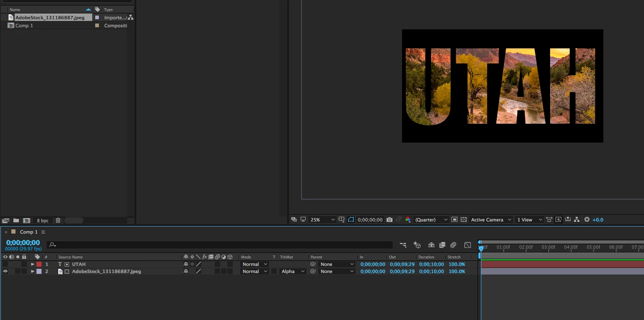The height and width of the screenshot is (320, 644).
Task: Open the 1 View layout dropdown
Action: [529, 220]
